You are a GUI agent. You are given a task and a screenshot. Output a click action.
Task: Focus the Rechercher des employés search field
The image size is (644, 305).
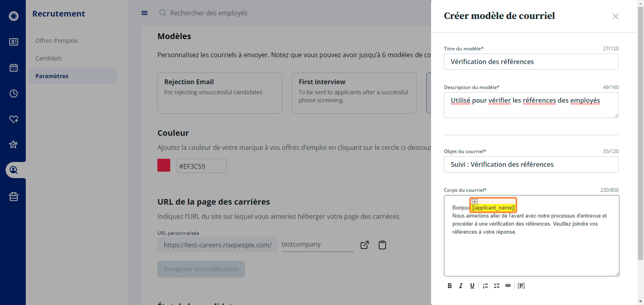(208, 13)
